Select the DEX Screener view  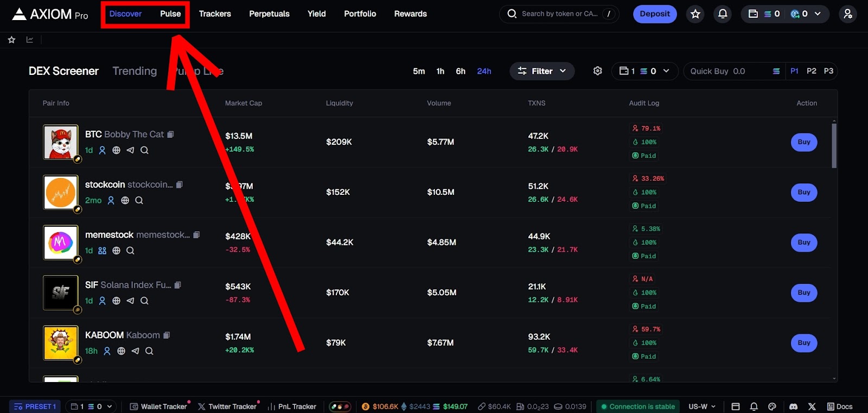click(63, 71)
